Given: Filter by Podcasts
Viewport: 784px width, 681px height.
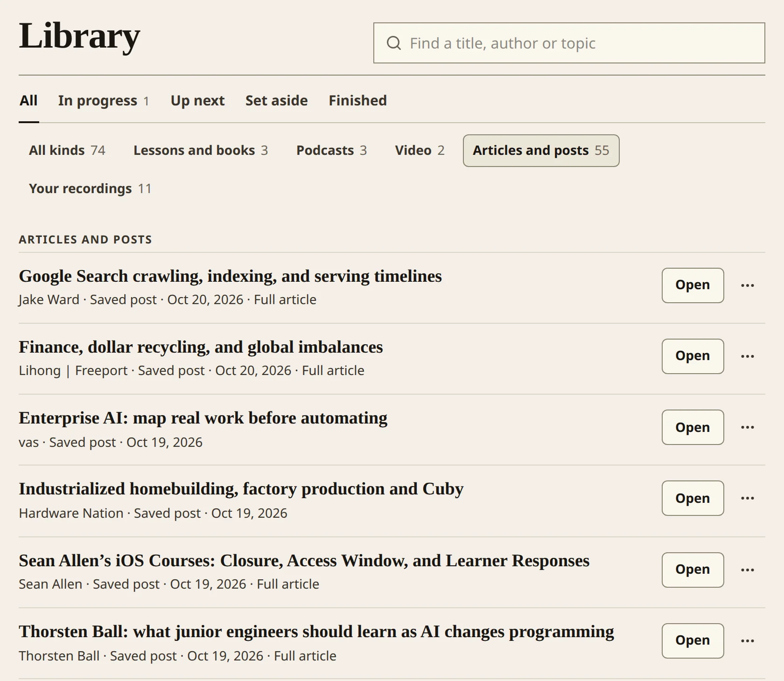Looking at the screenshot, I should 331,151.
